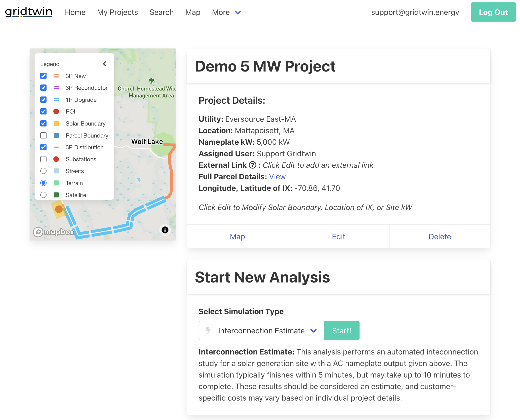
Task: Open the Full Parcel Details View link
Action: tap(277, 177)
